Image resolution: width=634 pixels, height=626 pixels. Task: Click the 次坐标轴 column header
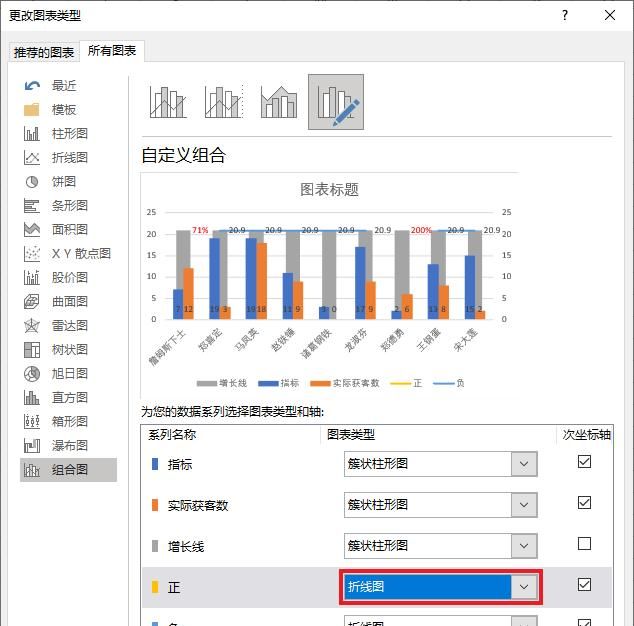[x=586, y=435]
